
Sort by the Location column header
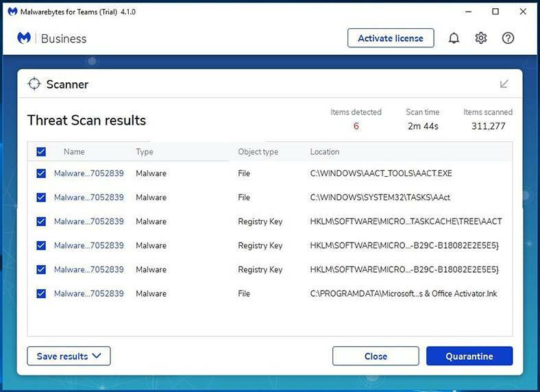[x=324, y=151]
